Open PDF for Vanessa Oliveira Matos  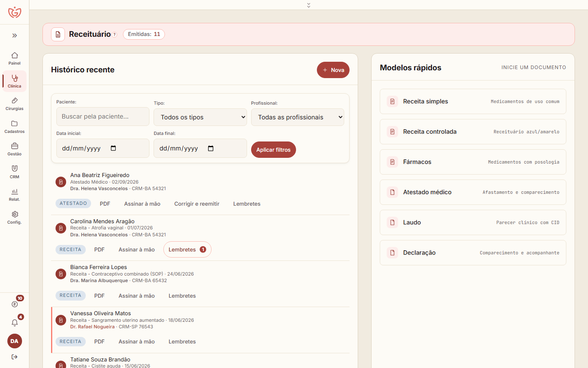click(99, 341)
